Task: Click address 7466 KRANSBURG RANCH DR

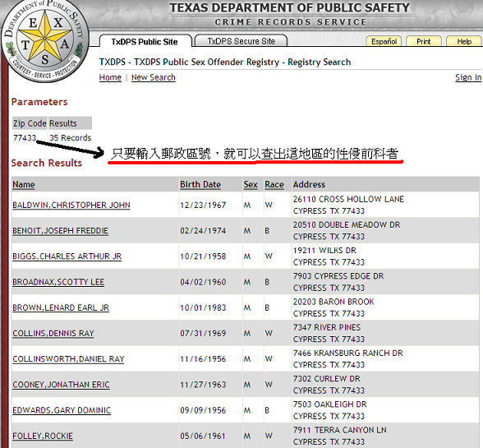Action: (x=348, y=353)
